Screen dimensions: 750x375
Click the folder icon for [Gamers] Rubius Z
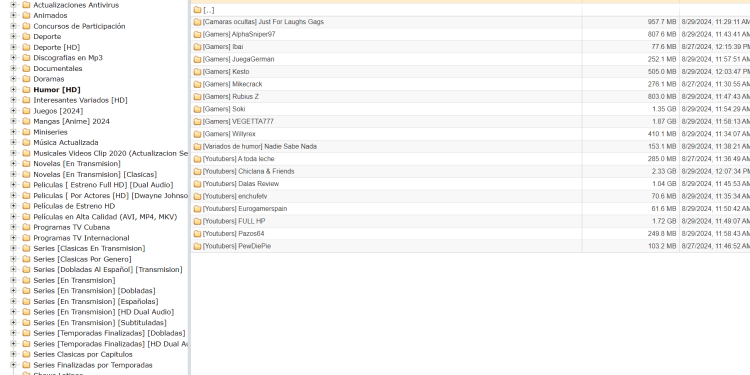[x=197, y=97]
